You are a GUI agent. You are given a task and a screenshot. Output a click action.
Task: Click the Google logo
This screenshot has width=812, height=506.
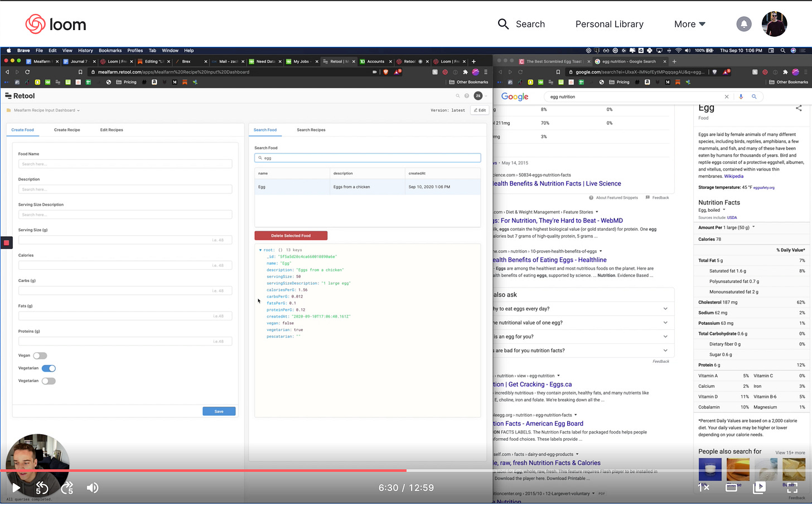[514, 96]
